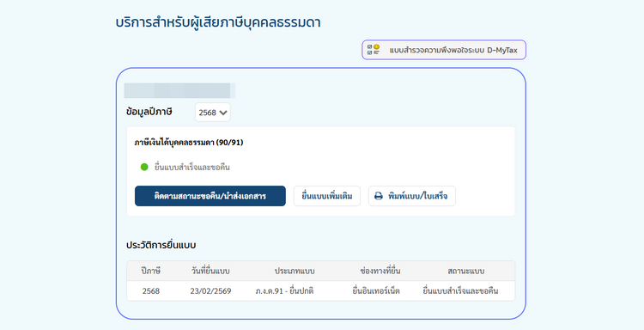Click the date 23/02/2569 cell
644x330 pixels.
210,291
